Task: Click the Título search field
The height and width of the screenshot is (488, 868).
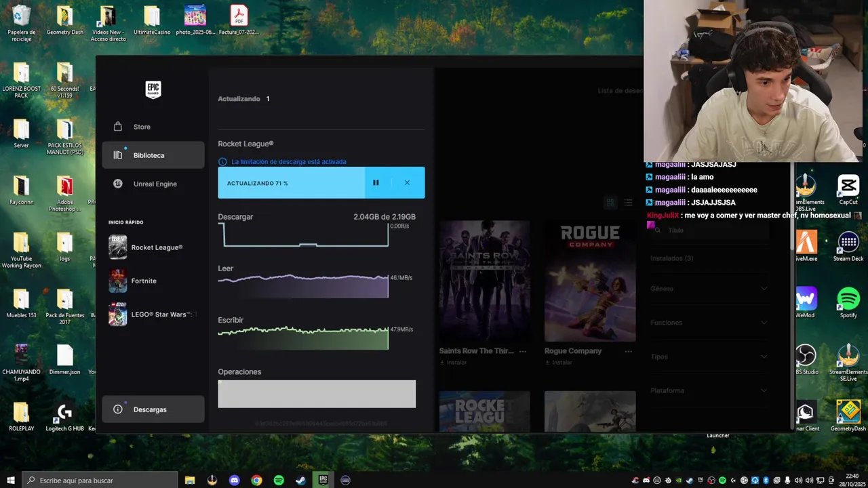Action: tap(709, 230)
